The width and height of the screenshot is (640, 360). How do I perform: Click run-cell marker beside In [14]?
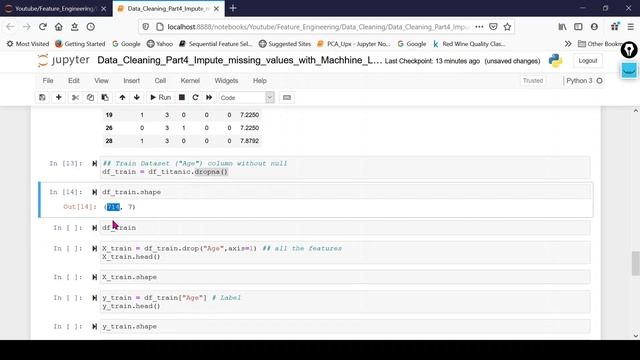[94, 192]
